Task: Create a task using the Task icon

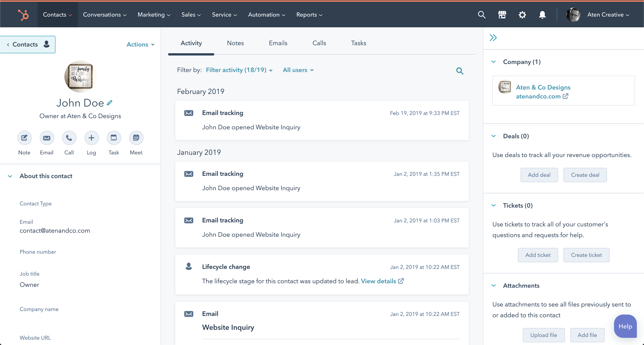Action: (114, 138)
